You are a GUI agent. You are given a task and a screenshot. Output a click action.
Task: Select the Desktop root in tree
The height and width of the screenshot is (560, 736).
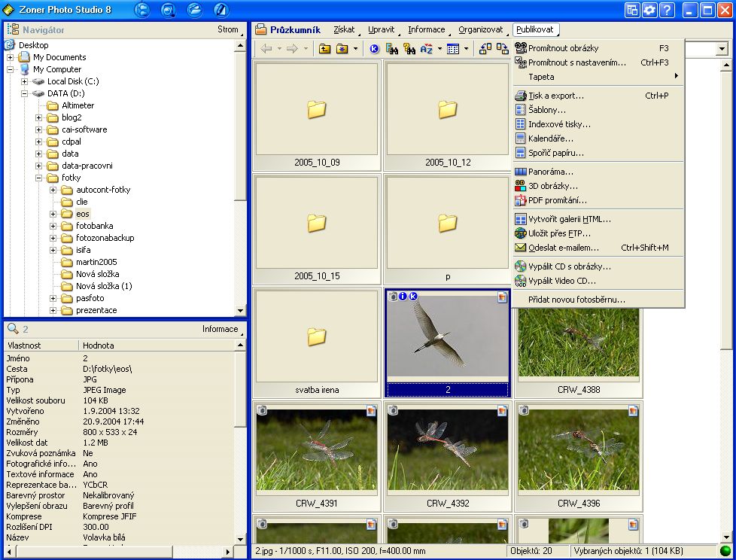[33, 45]
